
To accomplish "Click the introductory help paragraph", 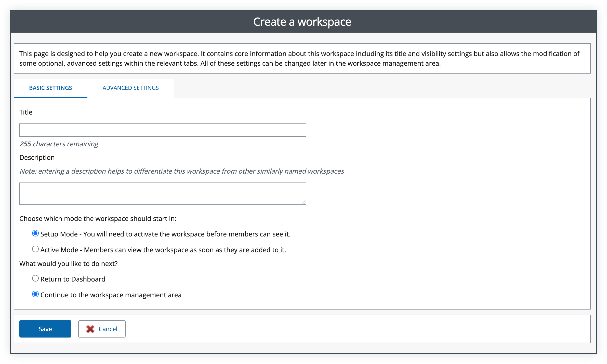I will click(x=299, y=59).
